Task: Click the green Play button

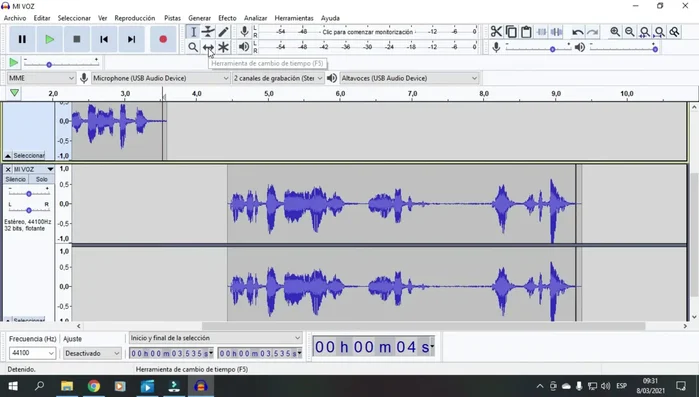Action: coord(49,39)
